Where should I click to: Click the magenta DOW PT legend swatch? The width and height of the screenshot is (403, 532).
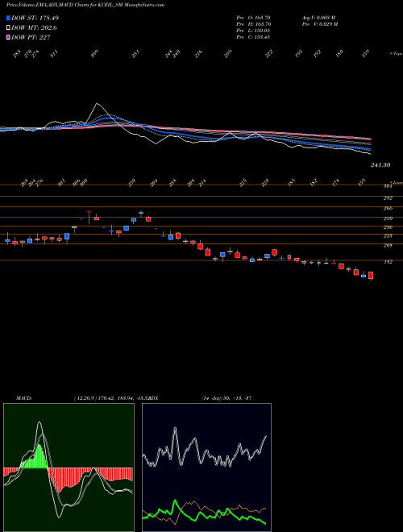tap(8, 38)
